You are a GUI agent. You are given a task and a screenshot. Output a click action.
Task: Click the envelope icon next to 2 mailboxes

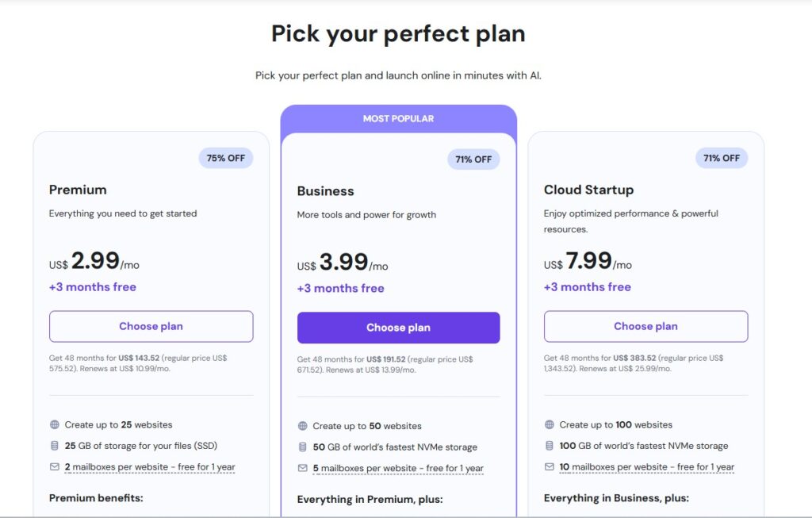[x=55, y=466]
